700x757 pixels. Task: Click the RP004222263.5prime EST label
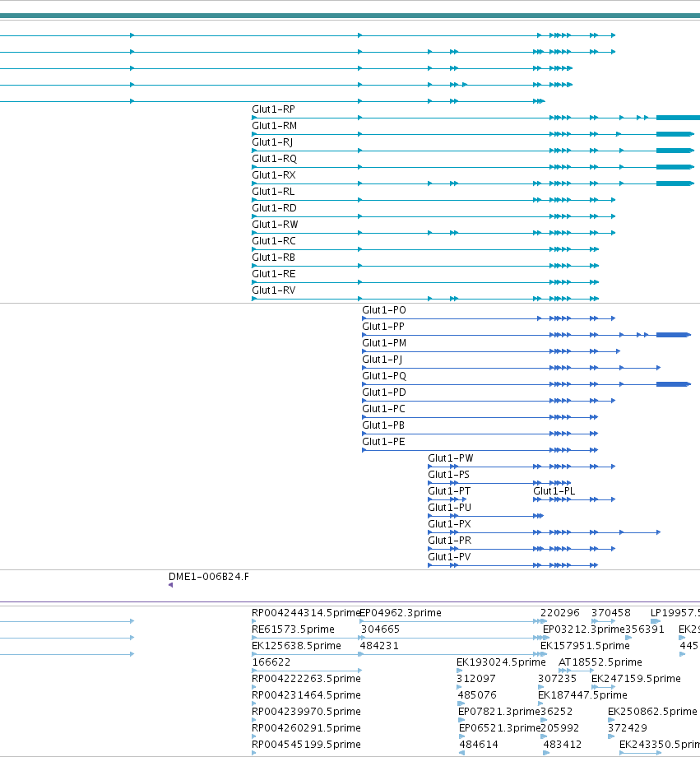[307, 678]
